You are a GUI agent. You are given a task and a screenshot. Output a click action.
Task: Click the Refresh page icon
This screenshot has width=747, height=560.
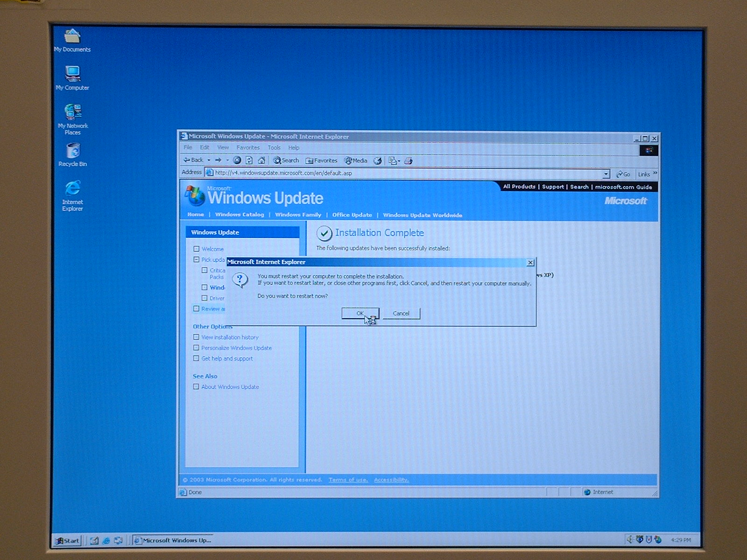(x=249, y=160)
